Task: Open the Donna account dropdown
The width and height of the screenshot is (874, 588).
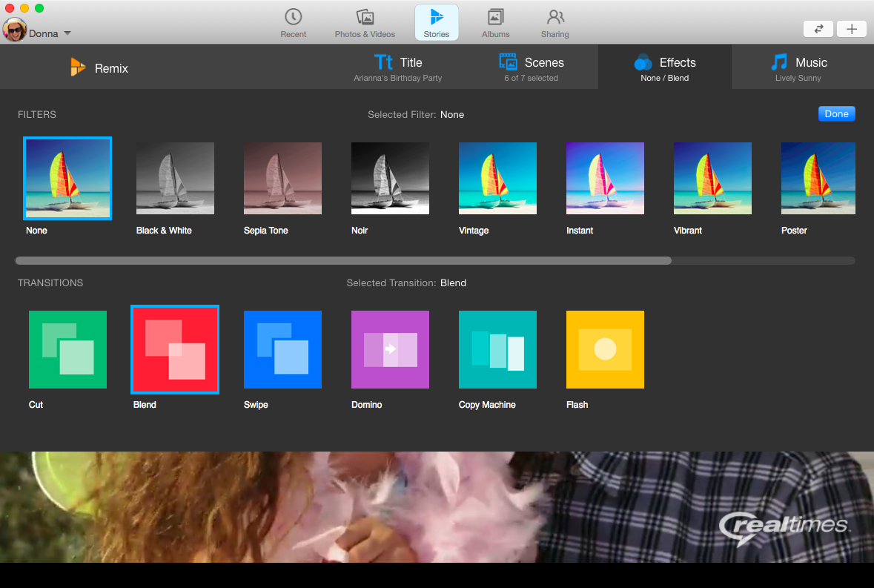Action: coord(37,33)
